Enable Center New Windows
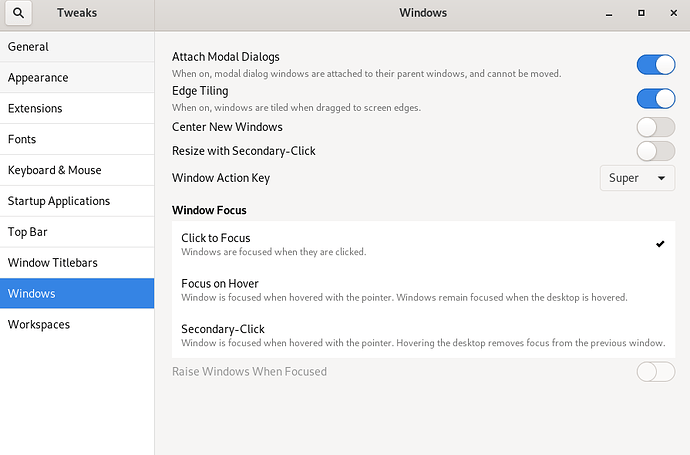This screenshot has height=455, width=690. 656,127
